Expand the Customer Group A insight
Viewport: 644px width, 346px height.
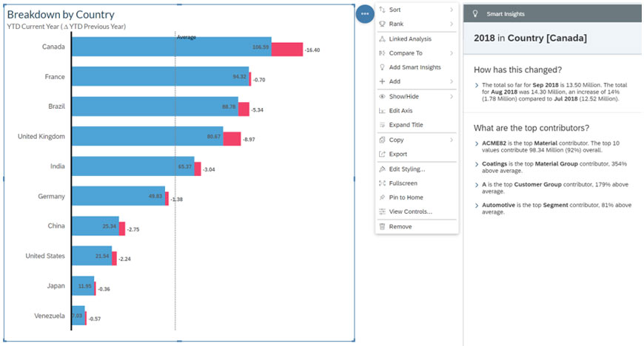tap(477, 185)
